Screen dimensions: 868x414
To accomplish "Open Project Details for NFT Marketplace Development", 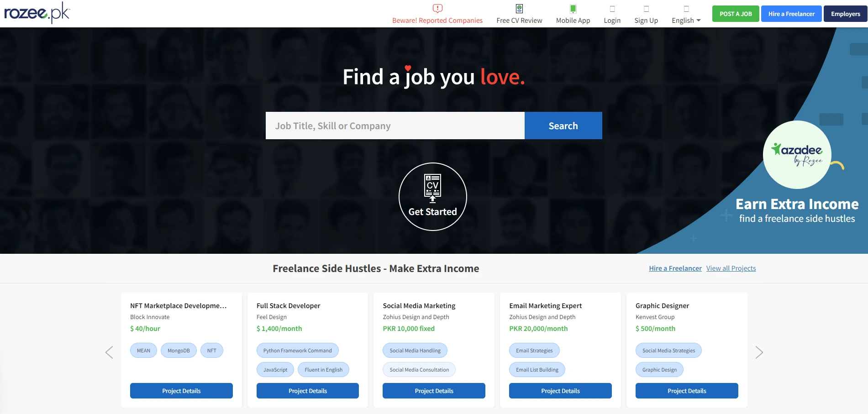I will point(181,391).
